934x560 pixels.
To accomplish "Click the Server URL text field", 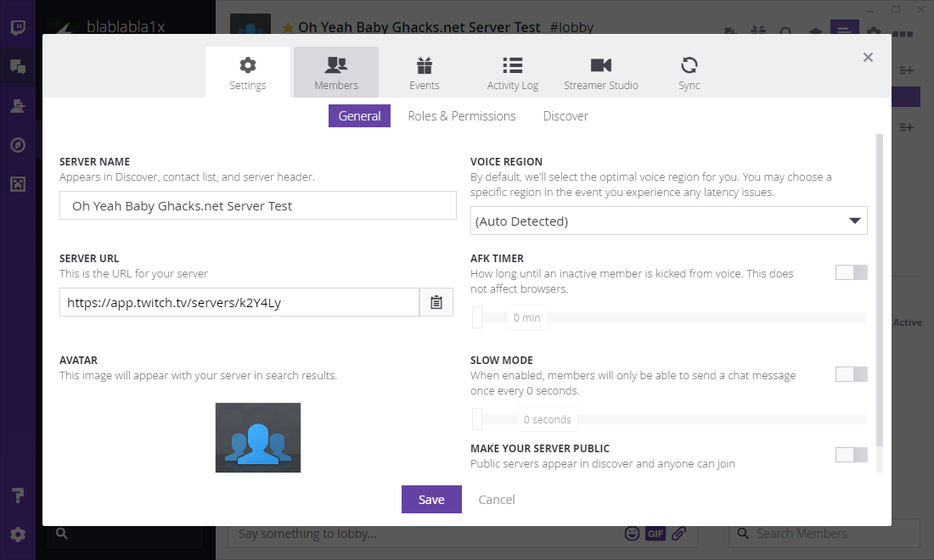I will [x=239, y=302].
